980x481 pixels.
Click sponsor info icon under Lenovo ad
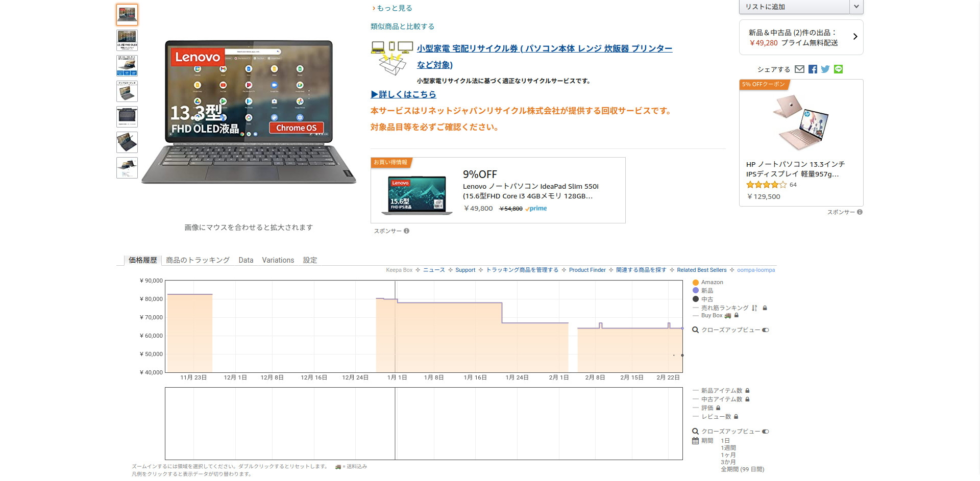coord(407,231)
